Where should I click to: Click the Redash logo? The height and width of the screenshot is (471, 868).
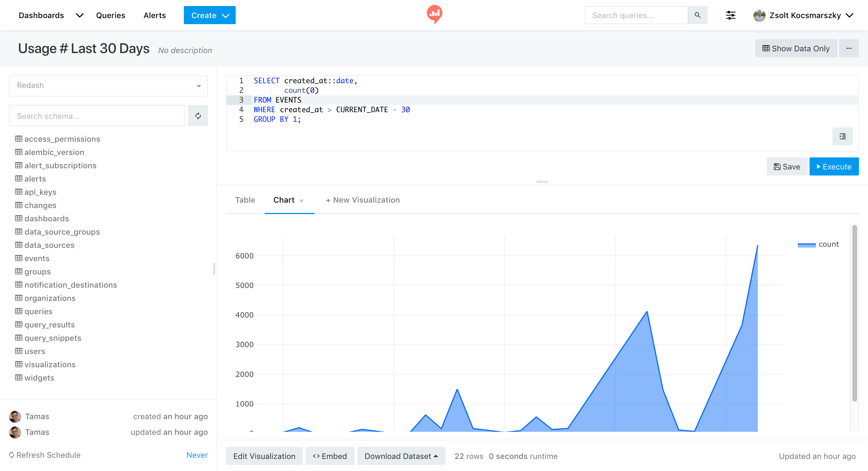[x=434, y=14]
